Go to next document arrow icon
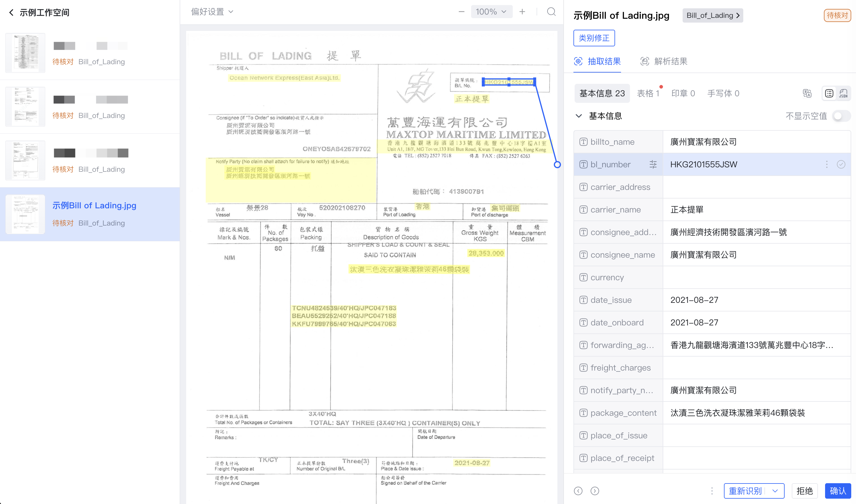This screenshot has width=856, height=504. click(595, 491)
